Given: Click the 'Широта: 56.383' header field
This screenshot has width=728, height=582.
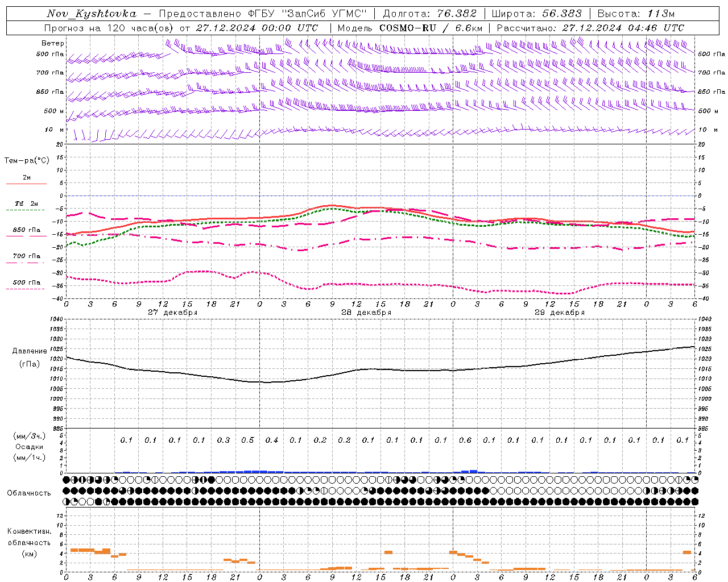Looking at the screenshot, I should (x=536, y=14).
